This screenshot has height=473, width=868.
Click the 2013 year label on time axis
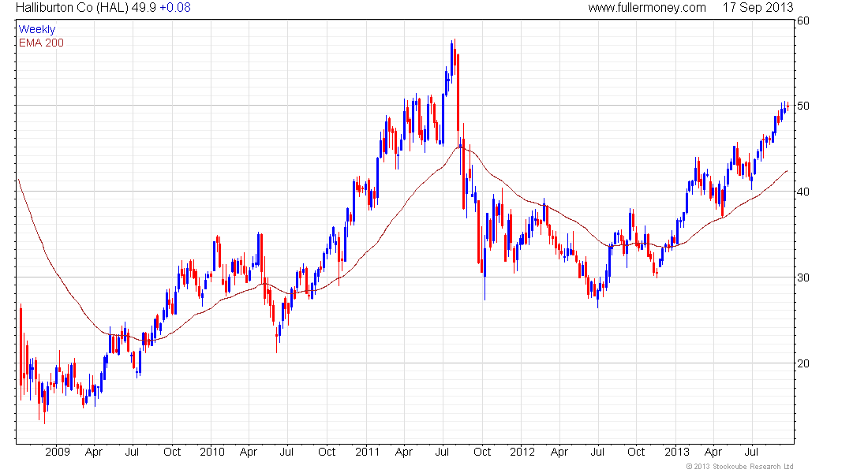coord(676,452)
